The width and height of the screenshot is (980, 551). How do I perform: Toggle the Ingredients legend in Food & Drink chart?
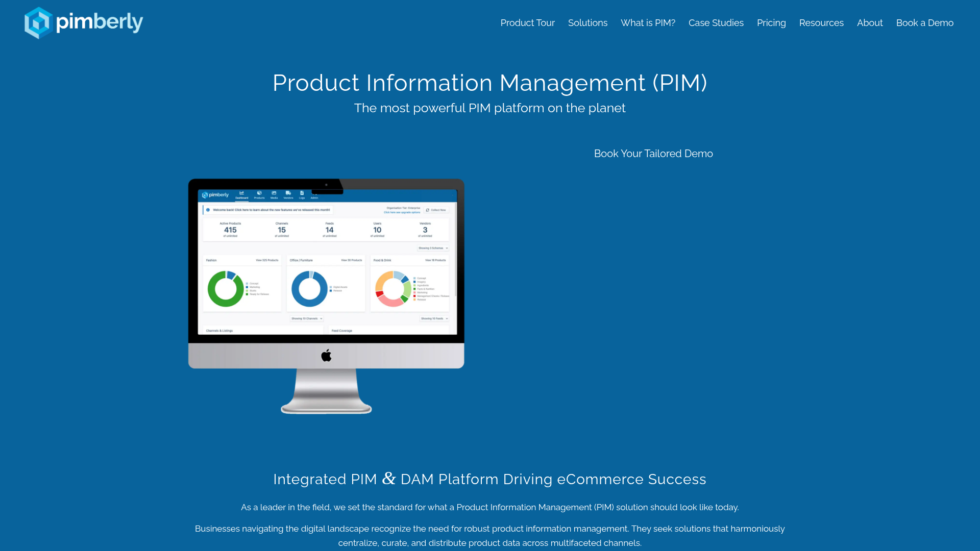(423, 285)
